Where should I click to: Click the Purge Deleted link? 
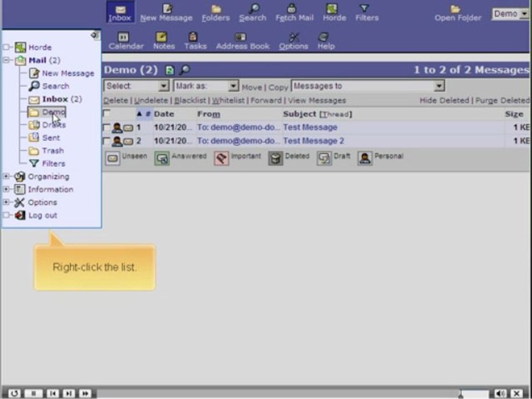click(x=502, y=100)
